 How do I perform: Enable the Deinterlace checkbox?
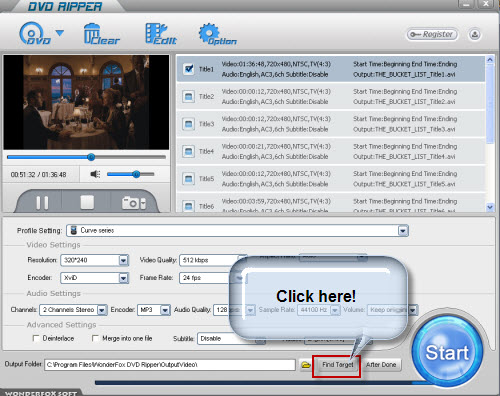point(36,338)
